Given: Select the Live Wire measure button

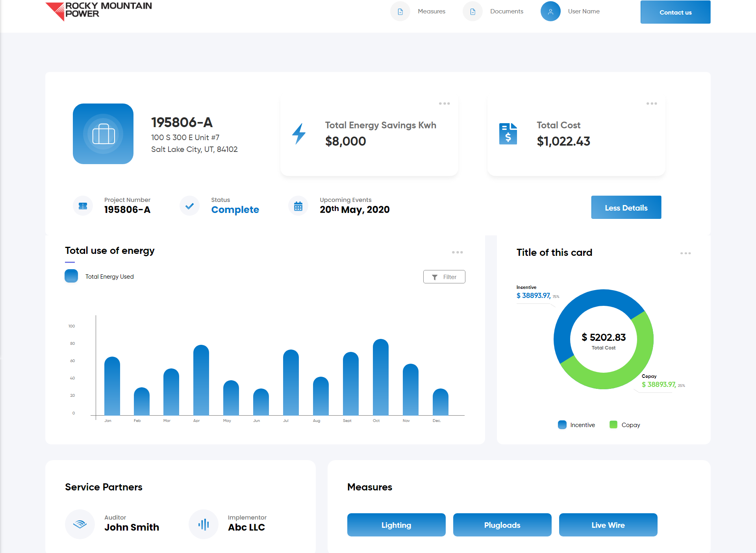Looking at the screenshot, I should [x=608, y=525].
